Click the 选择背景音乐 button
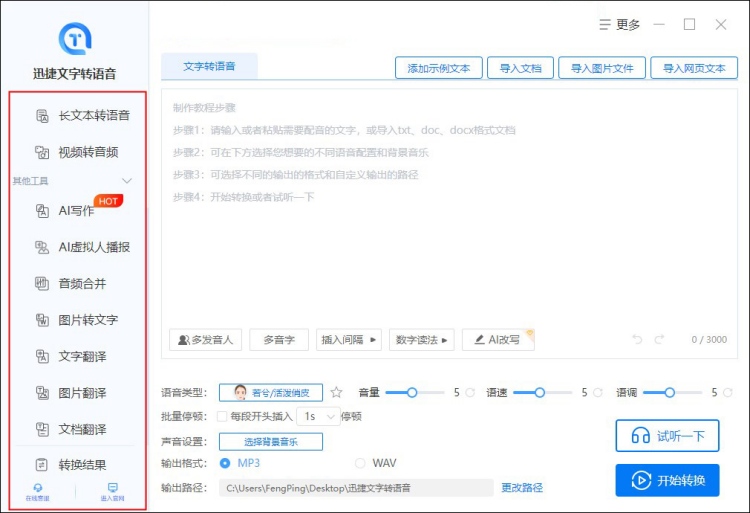This screenshot has width=750, height=513. (x=271, y=442)
